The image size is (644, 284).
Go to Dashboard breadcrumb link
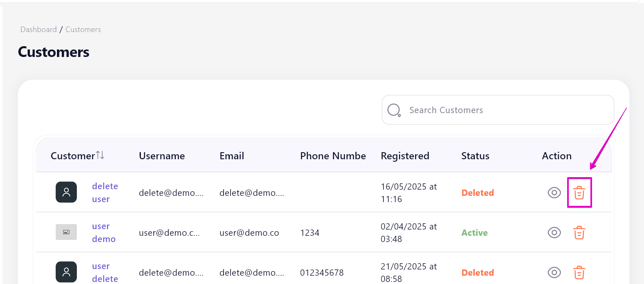(39, 30)
